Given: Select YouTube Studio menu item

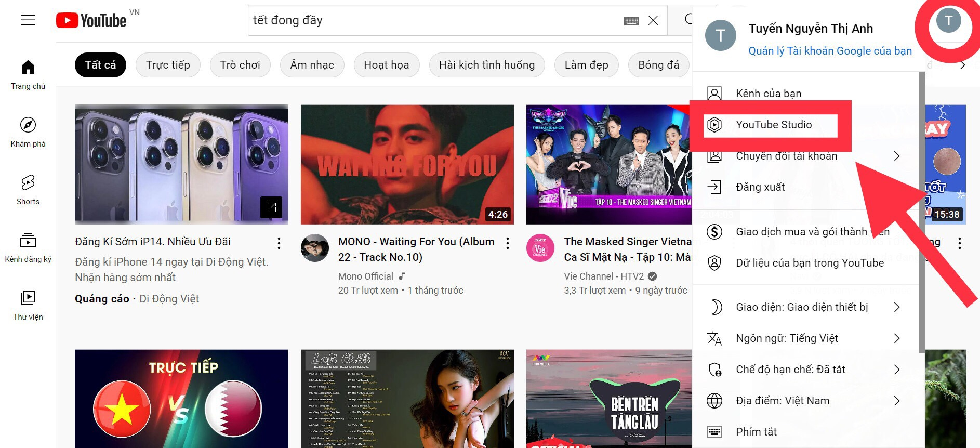Looking at the screenshot, I should [x=773, y=125].
